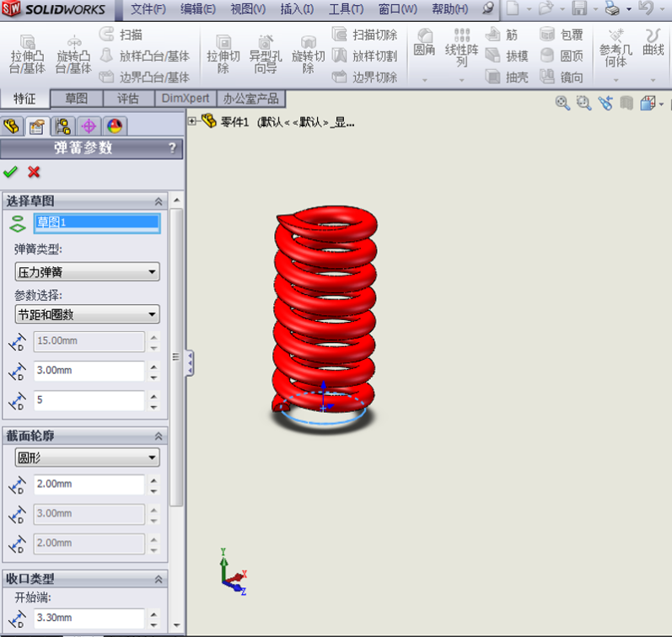Open the 参数选择 dropdown (节距和圈数)
Image resolution: width=672 pixels, height=637 pixels.
(x=88, y=314)
